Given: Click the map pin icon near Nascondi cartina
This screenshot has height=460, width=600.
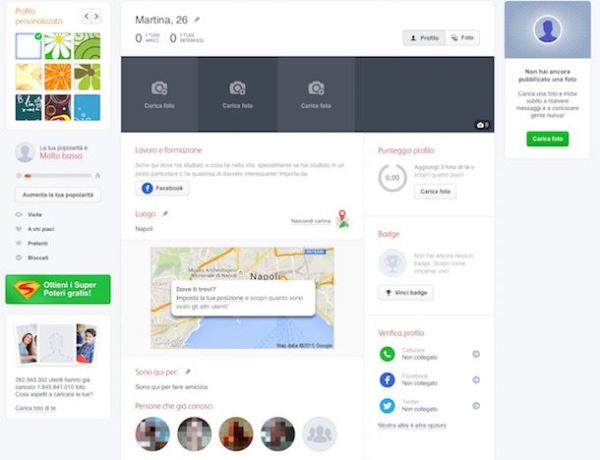Looking at the screenshot, I should 343,219.
